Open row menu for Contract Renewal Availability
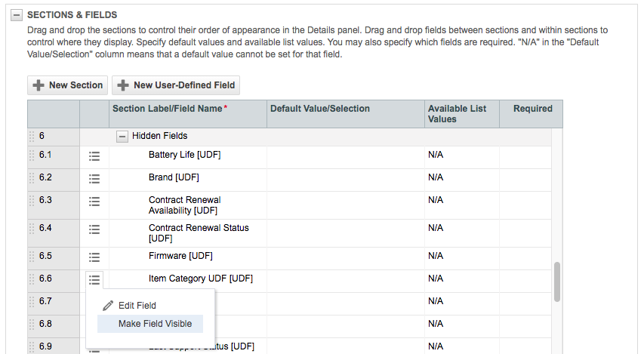Screen dimensions: 644x354 pos(94,202)
